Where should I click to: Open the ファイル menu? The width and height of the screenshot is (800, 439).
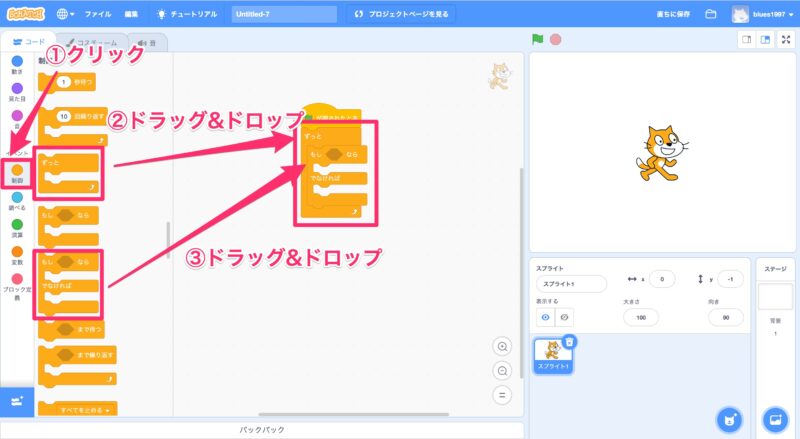pos(98,14)
